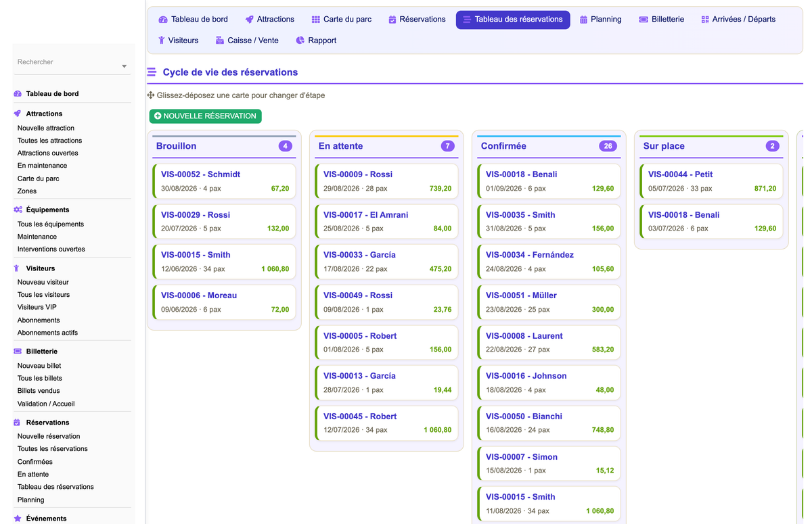Click the QR icon beside Arrivées / Départs
This screenshot has width=812, height=524.
705,20
